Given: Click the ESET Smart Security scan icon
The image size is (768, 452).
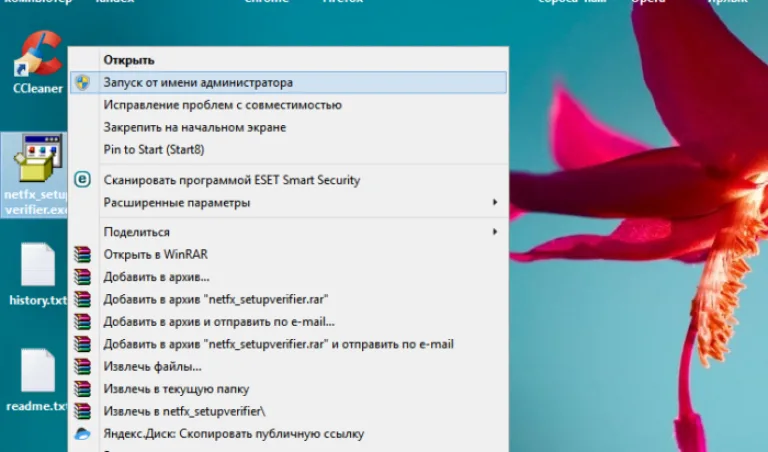Looking at the screenshot, I should click(82, 180).
